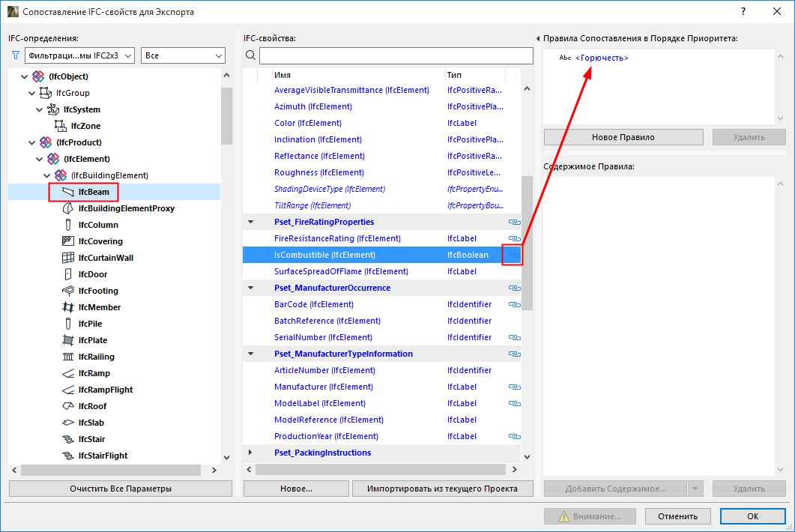Screen dimensions: 795x532
Task: Collapse the (IfcObject) tree node
Action: tap(24, 76)
